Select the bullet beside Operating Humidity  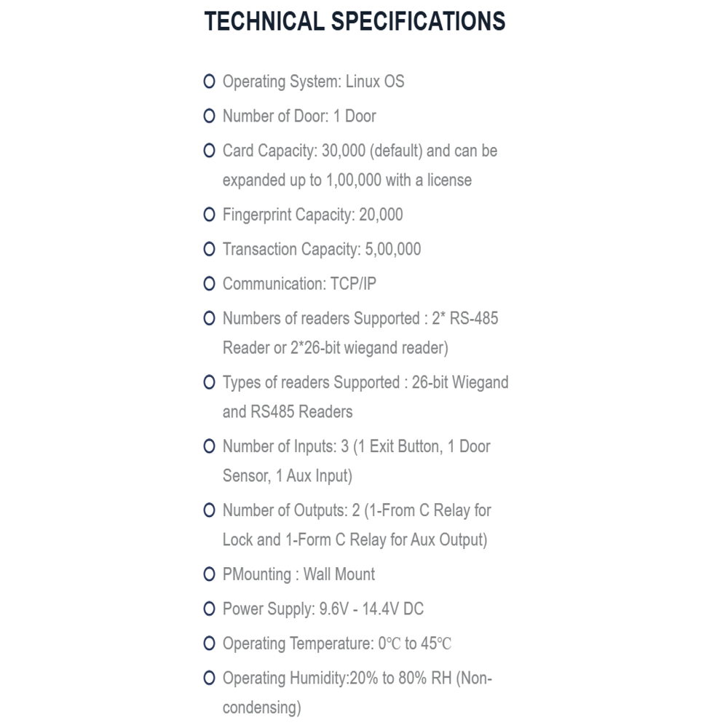click(x=209, y=678)
